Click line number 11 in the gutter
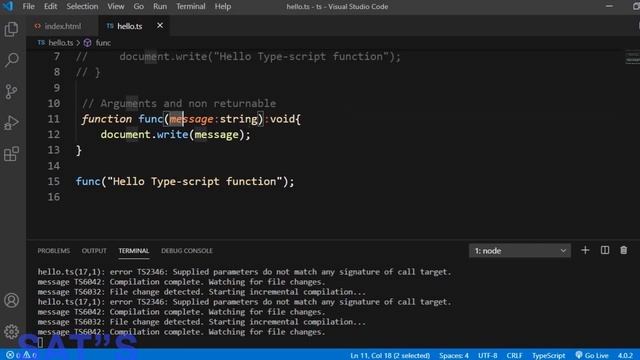640x360 pixels. click(x=53, y=119)
